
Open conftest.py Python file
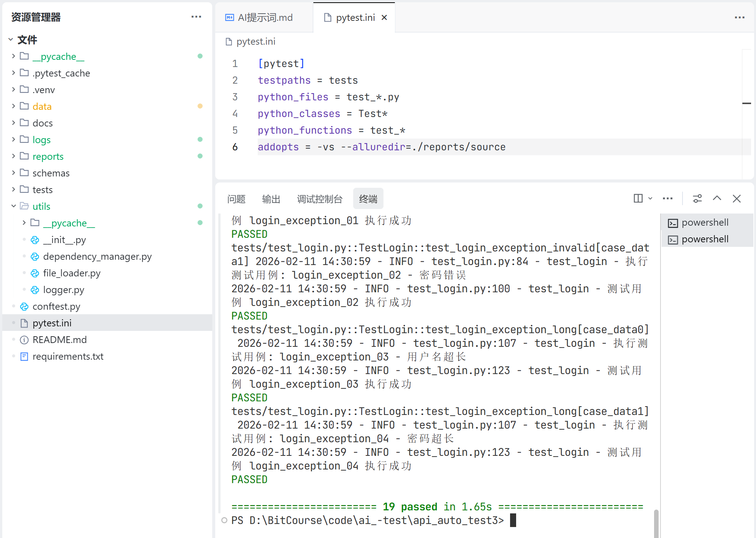coord(56,306)
